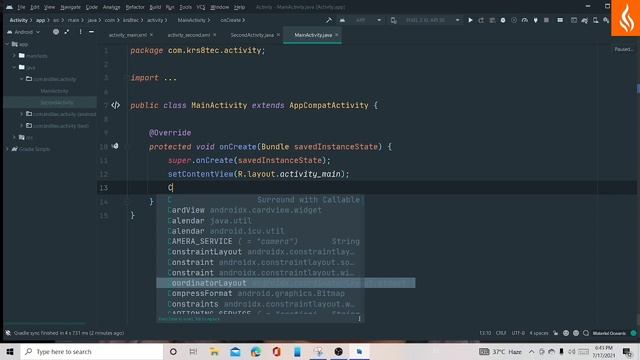640x360 pixels.
Task: Switch to activity_second.xml tab
Action: pos(189,35)
